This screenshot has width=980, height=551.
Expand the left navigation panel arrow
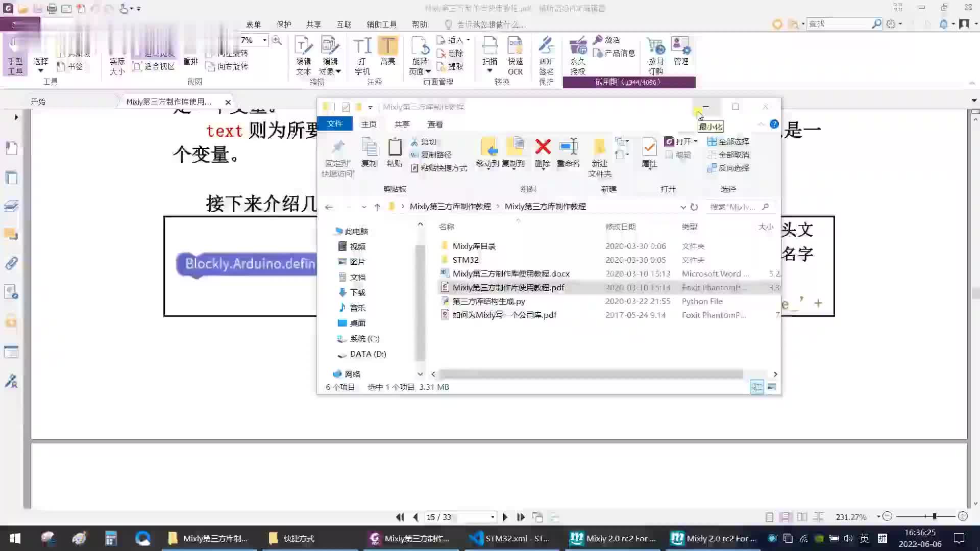pyautogui.click(x=16, y=117)
